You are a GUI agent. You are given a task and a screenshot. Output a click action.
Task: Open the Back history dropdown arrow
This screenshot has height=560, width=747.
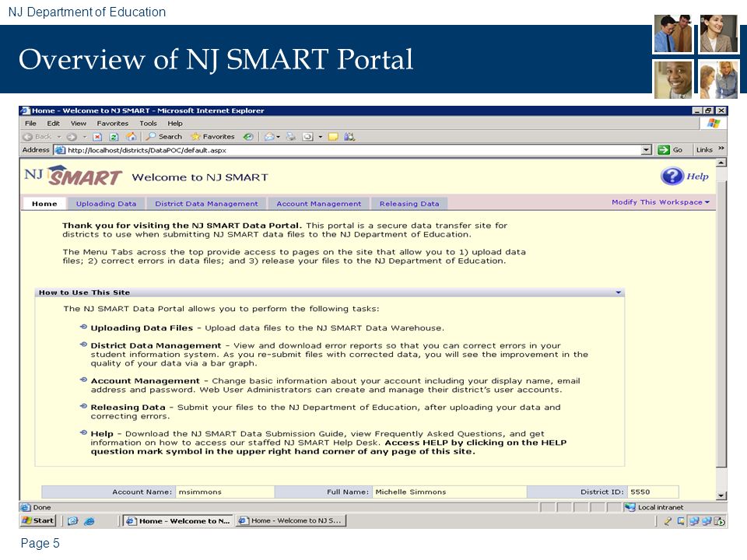click(59, 137)
